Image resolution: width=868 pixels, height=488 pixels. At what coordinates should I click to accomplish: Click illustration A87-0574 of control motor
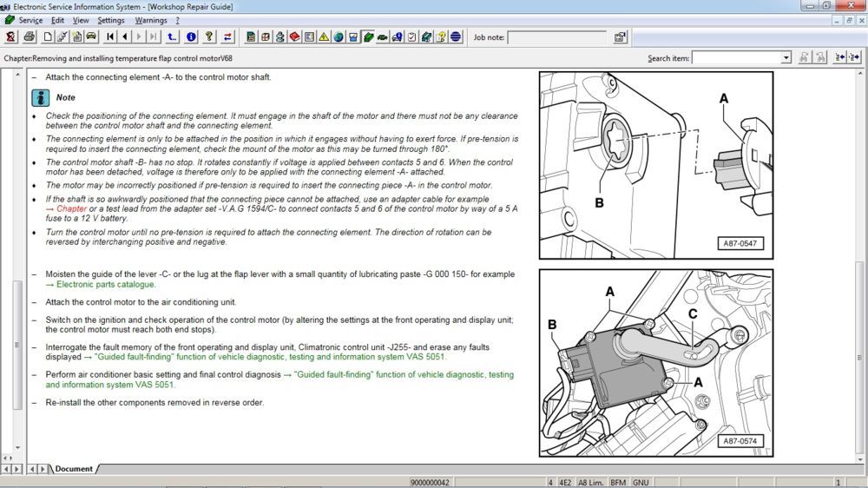656,363
